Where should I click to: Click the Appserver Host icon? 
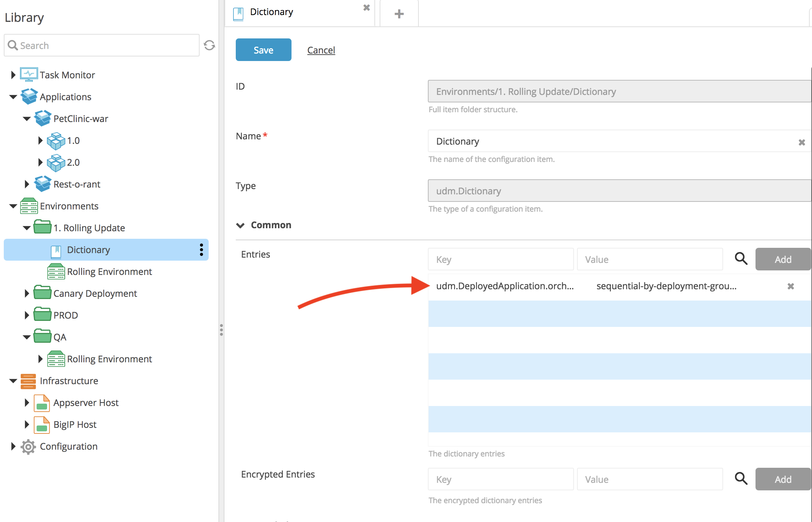tap(42, 403)
